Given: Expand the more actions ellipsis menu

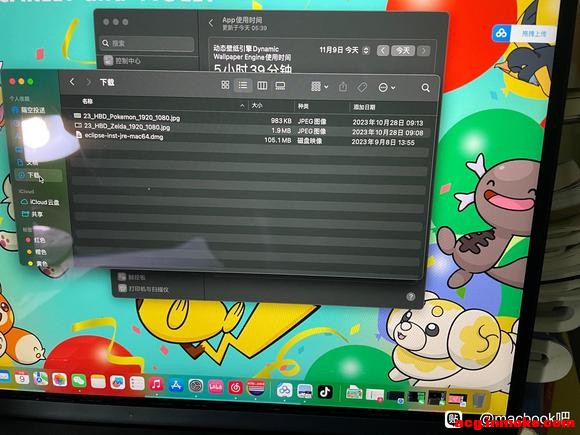Looking at the screenshot, I should coord(387,88).
